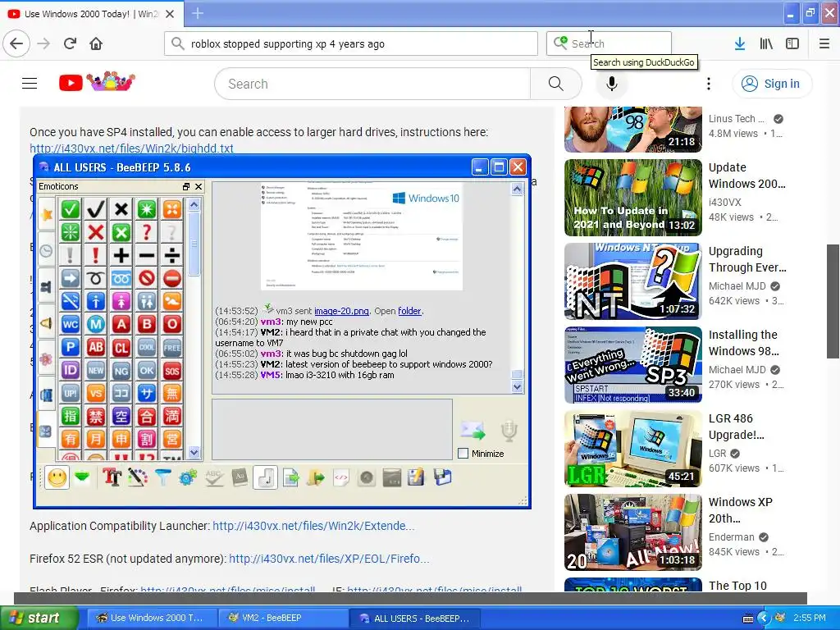Select the clock recent emoticons tab

pos(47,250)
